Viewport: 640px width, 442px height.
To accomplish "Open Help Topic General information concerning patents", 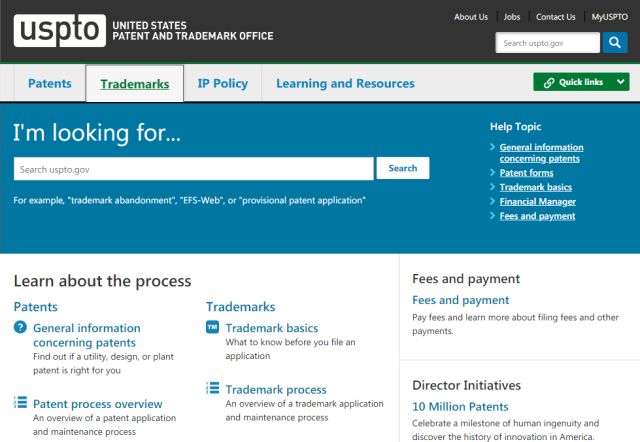I will point(541,153).
